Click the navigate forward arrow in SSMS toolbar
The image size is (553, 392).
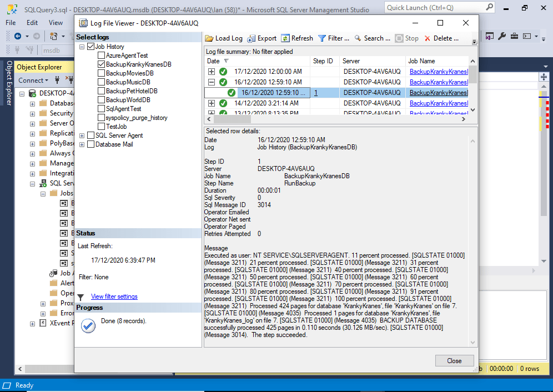[36, 36]
